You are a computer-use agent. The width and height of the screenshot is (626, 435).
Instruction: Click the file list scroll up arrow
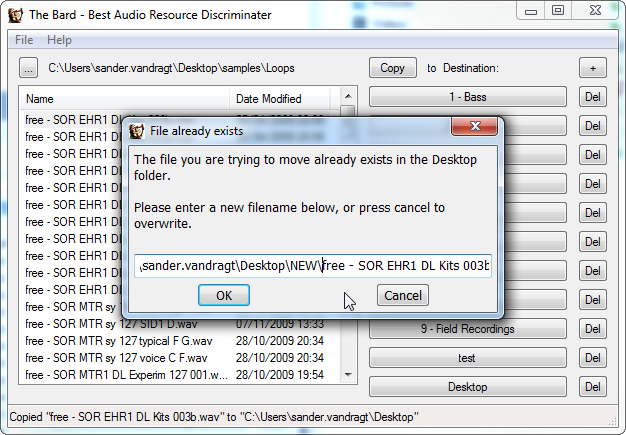pos(348,96)
